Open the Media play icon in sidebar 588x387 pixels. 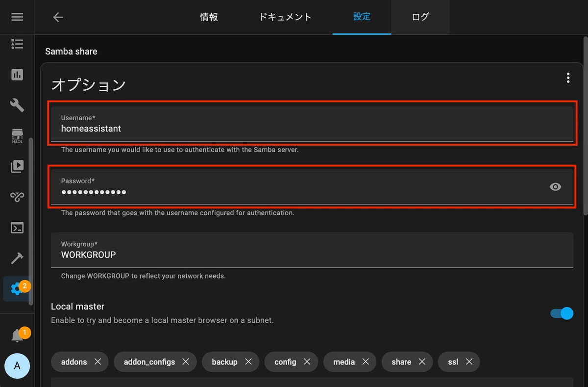coord(17,166)
